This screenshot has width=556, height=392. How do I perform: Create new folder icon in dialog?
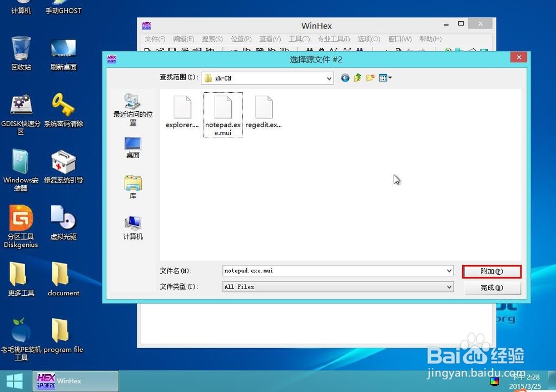(370, 78)
